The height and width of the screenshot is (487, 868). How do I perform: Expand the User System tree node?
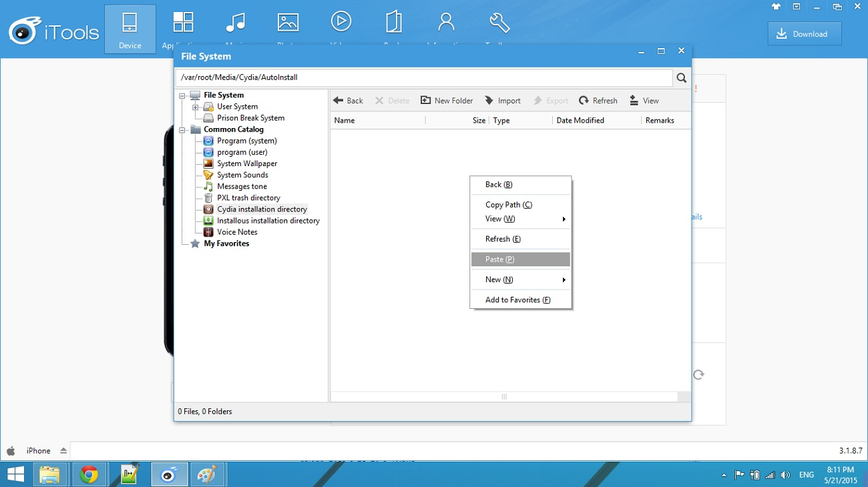[x=195, y=107]
